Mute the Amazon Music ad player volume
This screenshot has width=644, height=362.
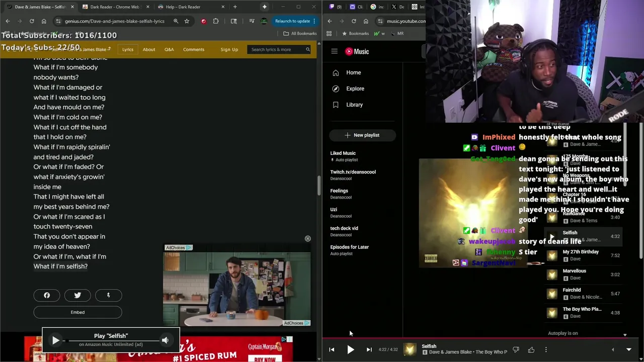point(165,340)
